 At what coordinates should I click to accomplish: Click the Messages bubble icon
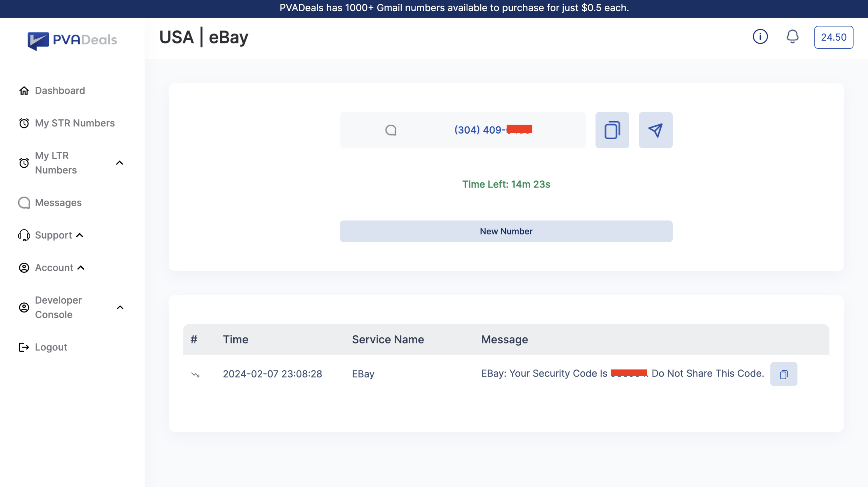[24, 203]
